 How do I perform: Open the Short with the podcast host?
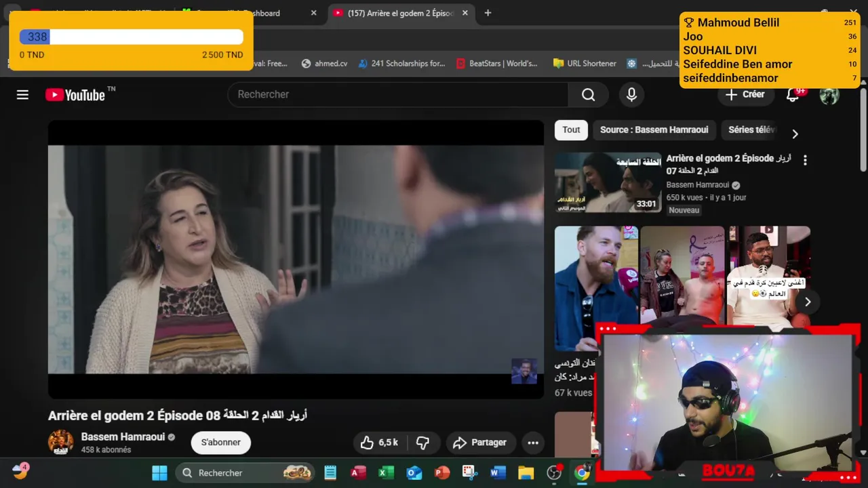click(x=768, y=278)
